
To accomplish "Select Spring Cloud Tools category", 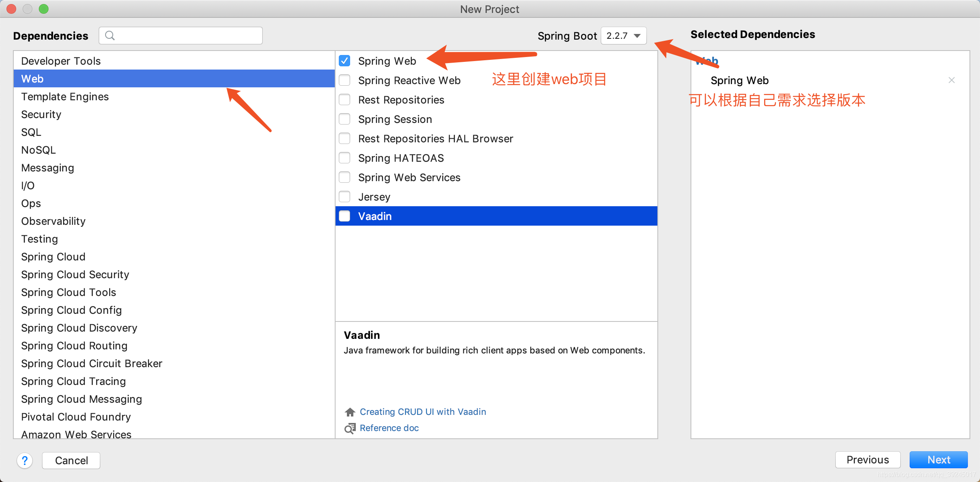I will (x=174, y=292).
